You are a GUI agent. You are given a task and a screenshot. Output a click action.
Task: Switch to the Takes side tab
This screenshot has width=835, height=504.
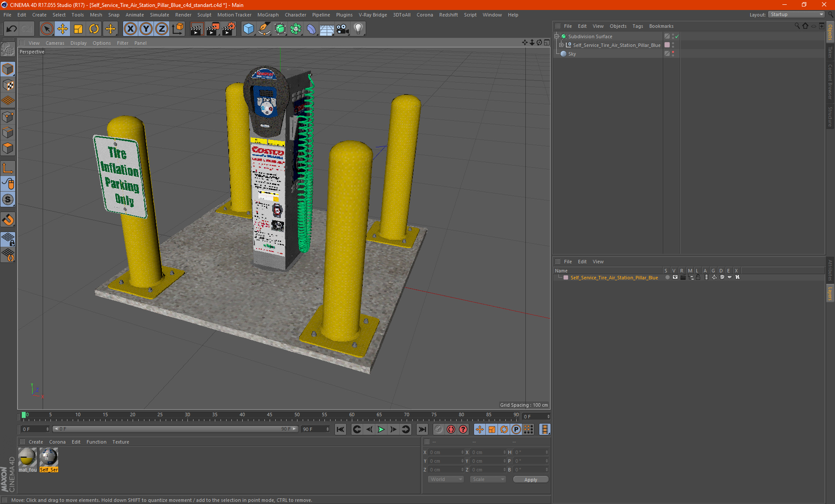coord(830,52)
